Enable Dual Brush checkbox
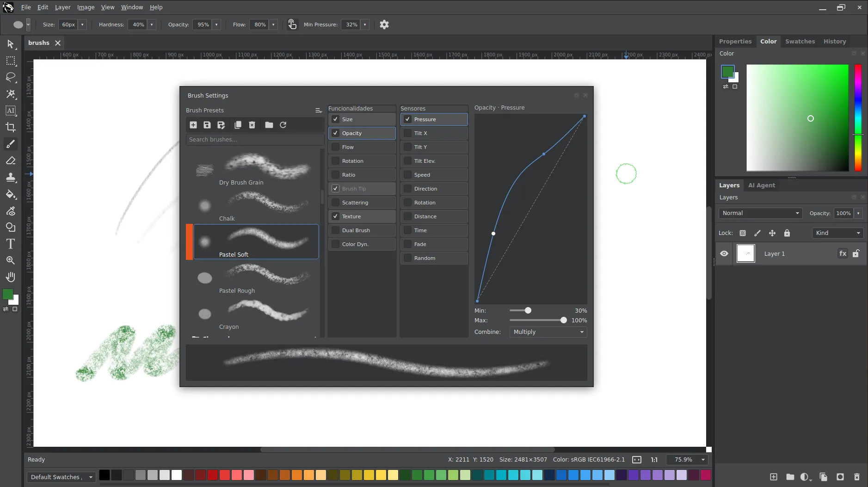 click(336, 230)
